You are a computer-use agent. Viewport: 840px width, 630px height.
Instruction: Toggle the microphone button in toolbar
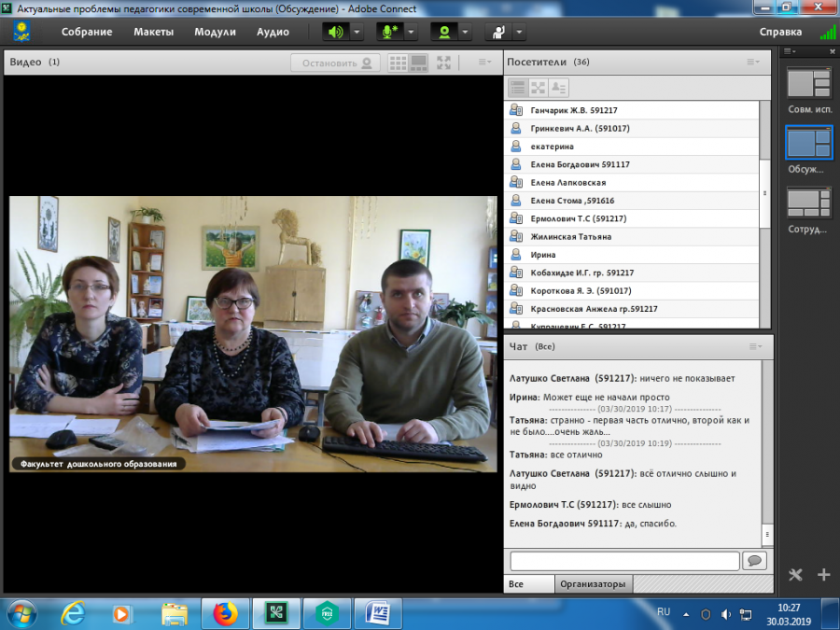tap(390, 32)
